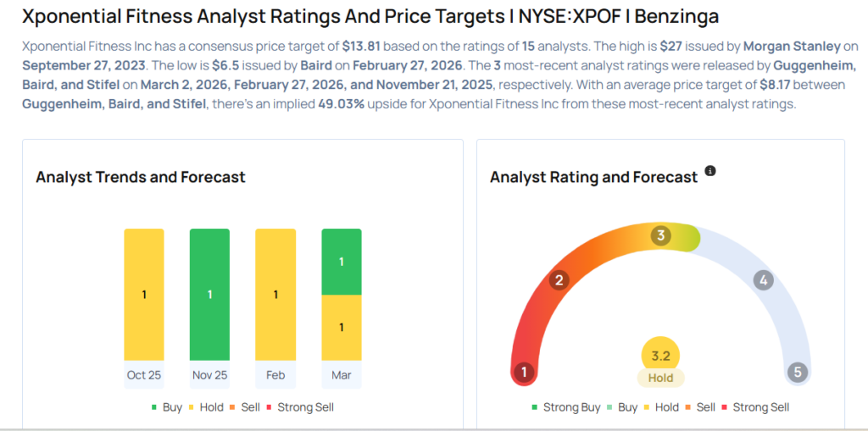Click gauge marker number 5
Image resolution: width=868 pixels, height=431 pixels.
797,372
